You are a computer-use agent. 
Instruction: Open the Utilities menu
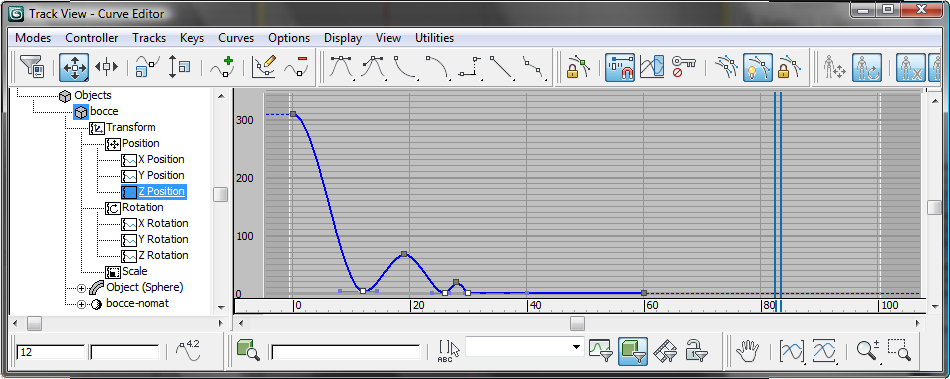[434, 38]
